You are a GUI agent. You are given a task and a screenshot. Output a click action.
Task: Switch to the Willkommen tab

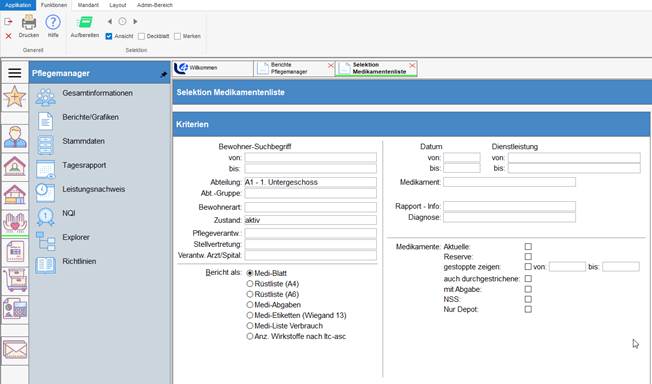click(213, 68)
